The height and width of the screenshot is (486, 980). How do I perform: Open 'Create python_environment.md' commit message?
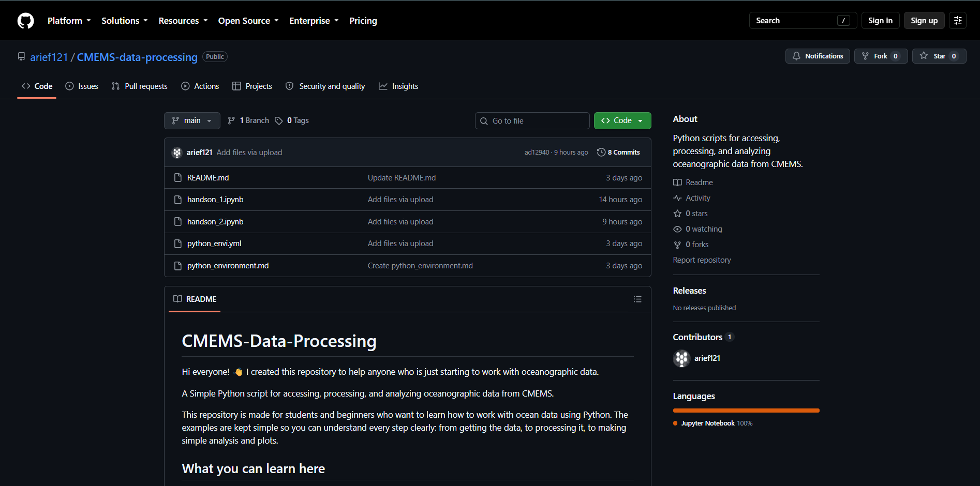pyautogui.click(x=420, y=266)
